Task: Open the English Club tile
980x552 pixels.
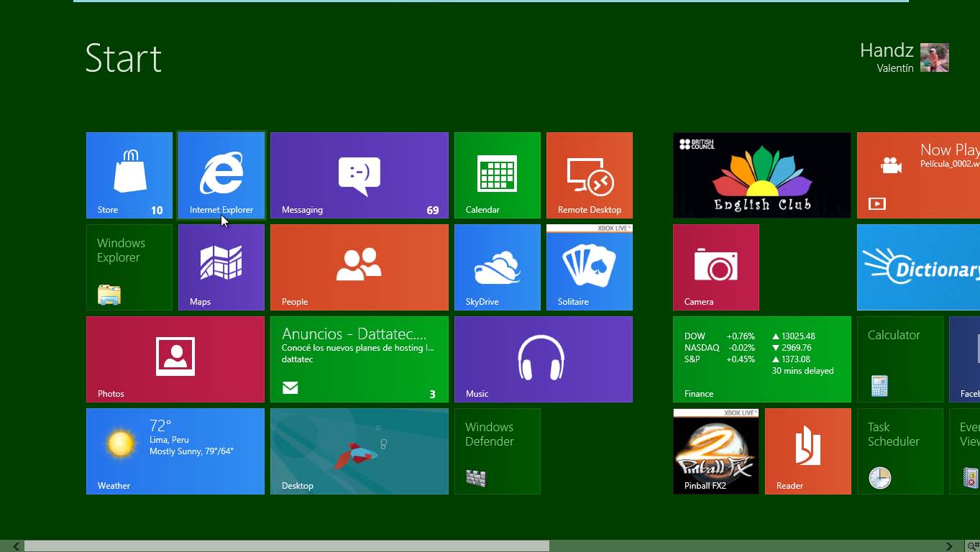Action: 762,175
